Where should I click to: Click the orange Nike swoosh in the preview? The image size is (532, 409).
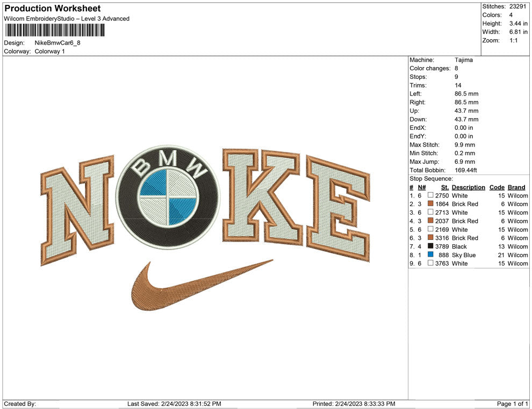coord(202,285)
